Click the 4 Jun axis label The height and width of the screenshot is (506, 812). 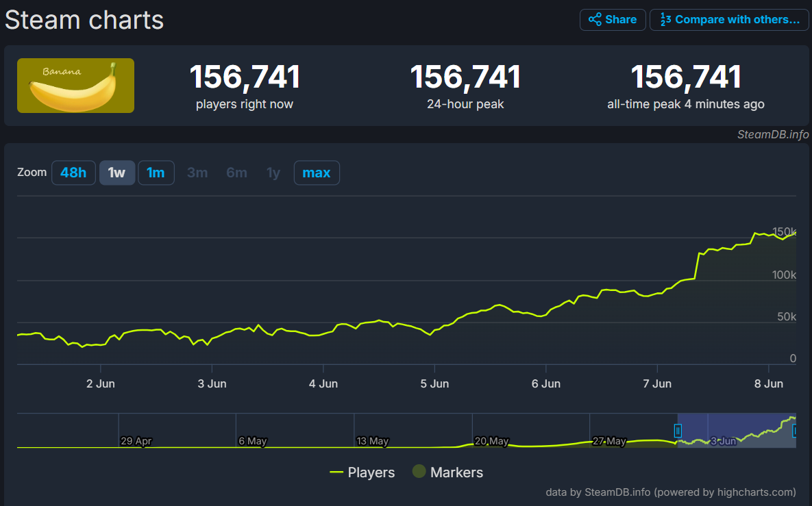coord(323,384)
